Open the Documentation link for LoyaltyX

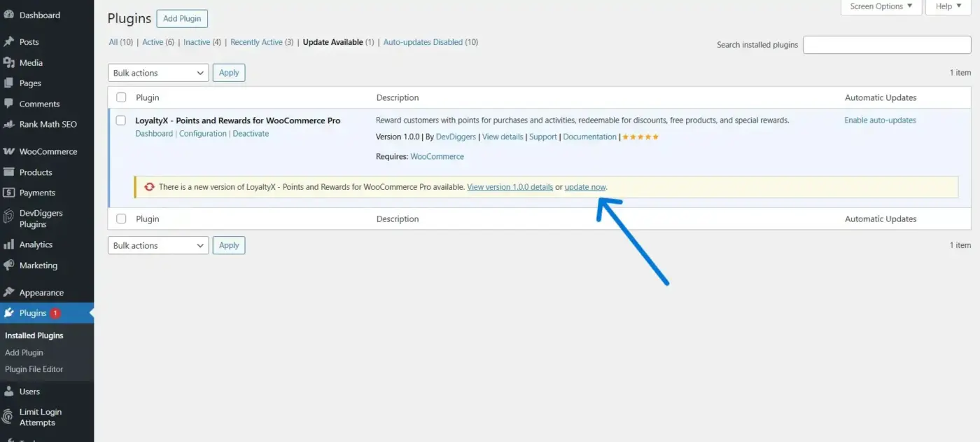590,137
